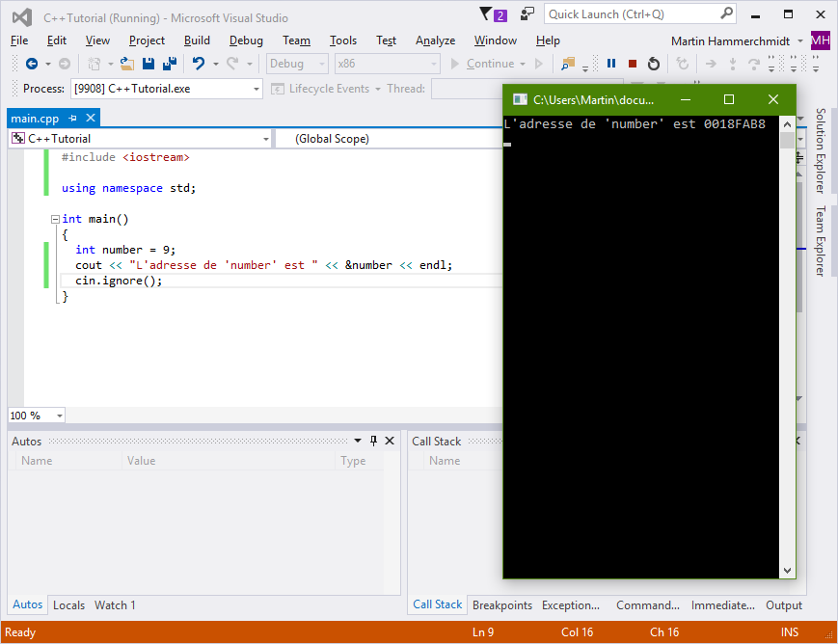Click the Step Into arrow icon

point(733,65)
